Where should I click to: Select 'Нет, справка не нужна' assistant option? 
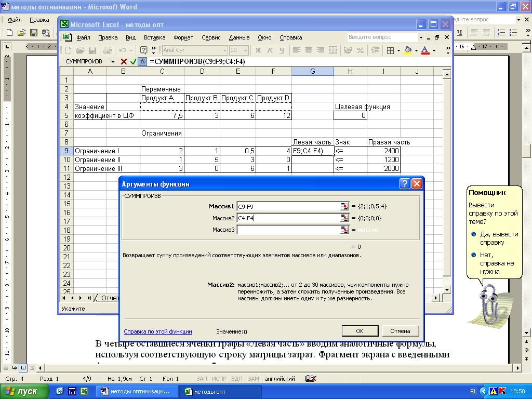[494, 263]
